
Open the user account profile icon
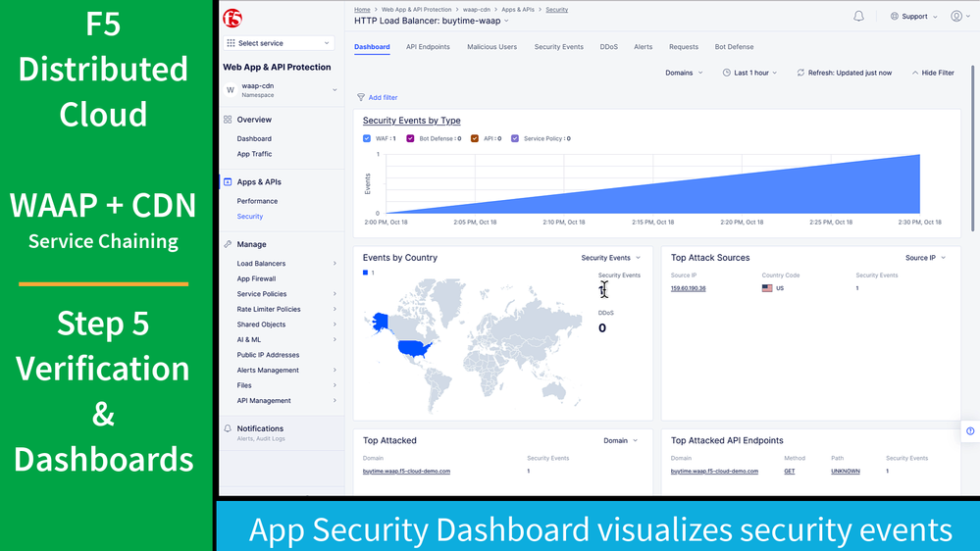[956, 17]
